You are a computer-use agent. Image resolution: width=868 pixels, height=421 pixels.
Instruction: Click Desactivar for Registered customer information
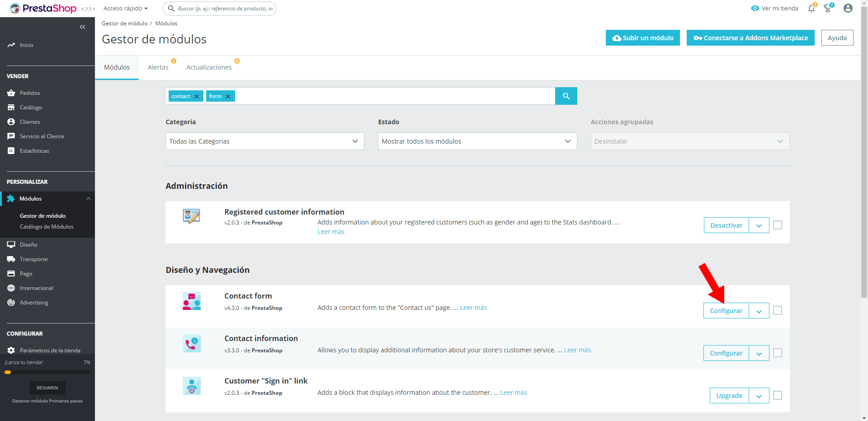click(726, 225)
